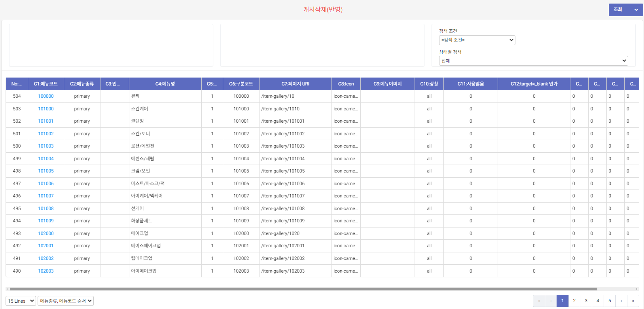Open menu code link 102002
Image resolution: width=644 pixels, height=309 pixels.
pos(46,258)
